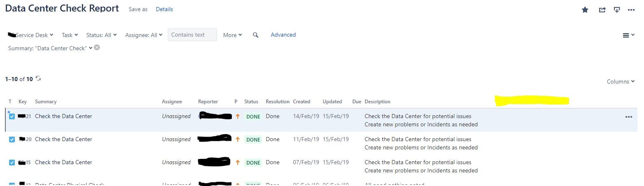Viewport: 644px width, 186px height.
Task: Open the top-right more options ellipsis
Action: pos(631,10)
